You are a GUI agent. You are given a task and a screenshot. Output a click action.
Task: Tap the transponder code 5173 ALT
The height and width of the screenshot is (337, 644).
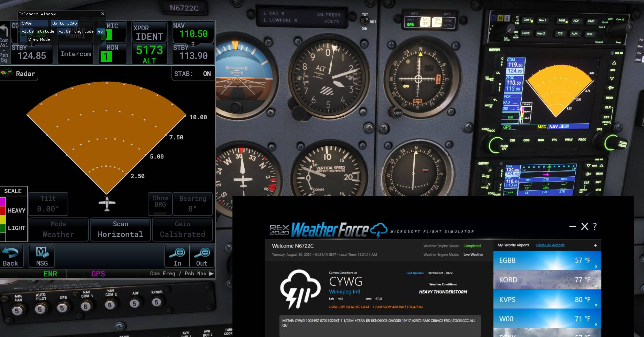click(149, 54)
